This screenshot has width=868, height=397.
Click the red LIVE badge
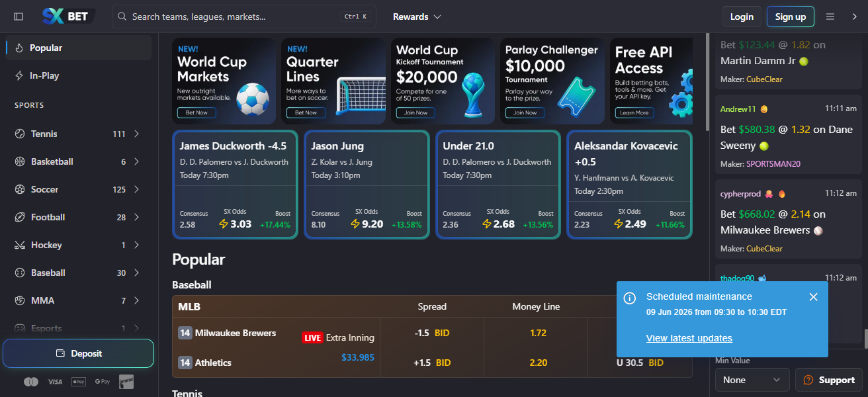click(312, 337)
